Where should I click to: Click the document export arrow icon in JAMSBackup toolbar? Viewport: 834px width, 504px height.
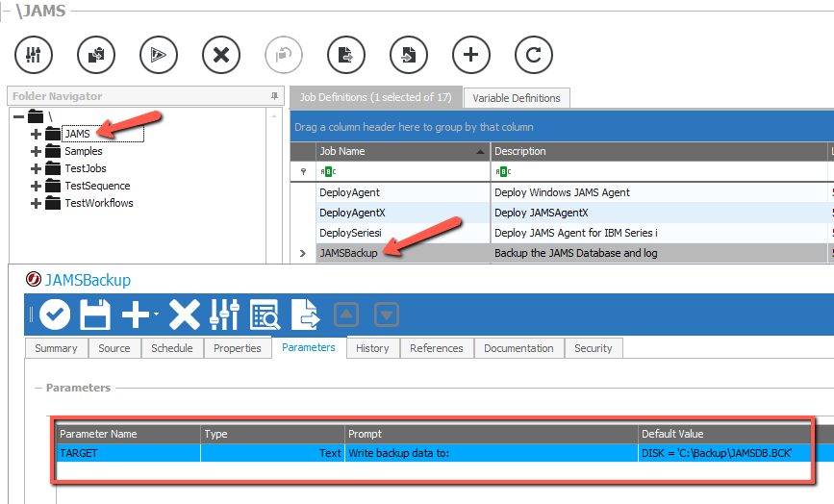coord(305,315)
